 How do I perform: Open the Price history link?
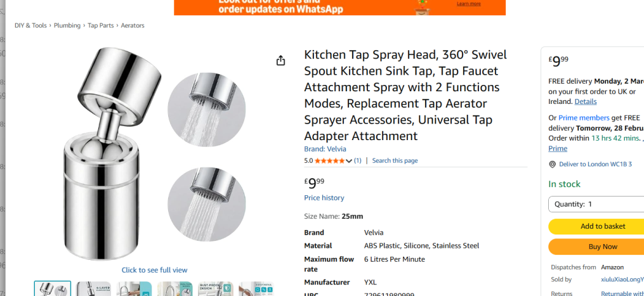[324, 198]
